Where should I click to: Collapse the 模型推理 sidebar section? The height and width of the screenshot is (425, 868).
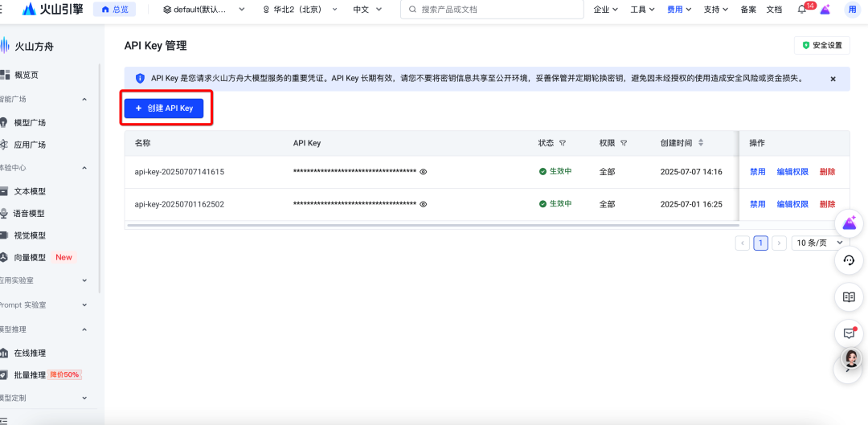84,329
